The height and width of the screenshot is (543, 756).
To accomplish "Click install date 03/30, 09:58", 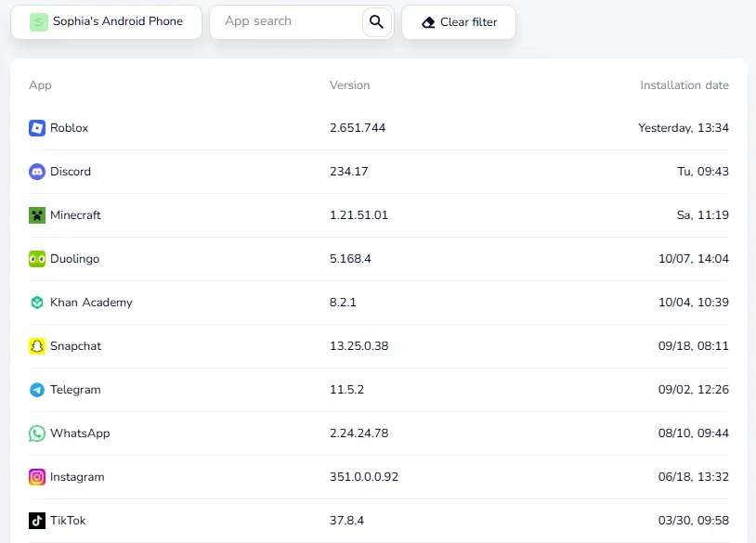I will point(694,521).
